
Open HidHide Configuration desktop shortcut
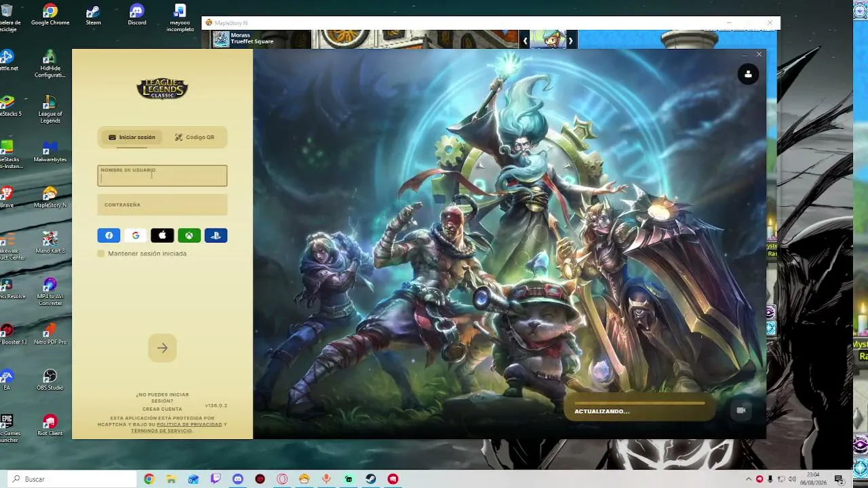click(50, 63)
